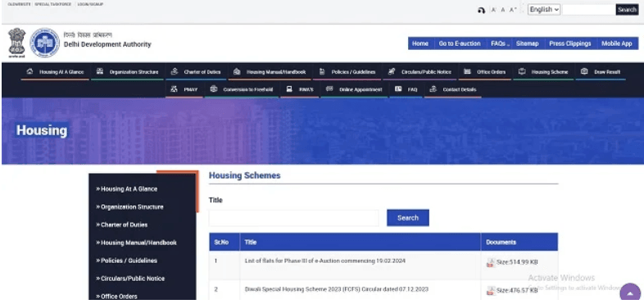Decrease font size with A- icon
The height and width of the screenshot is (304, 644).
[494, 10]
